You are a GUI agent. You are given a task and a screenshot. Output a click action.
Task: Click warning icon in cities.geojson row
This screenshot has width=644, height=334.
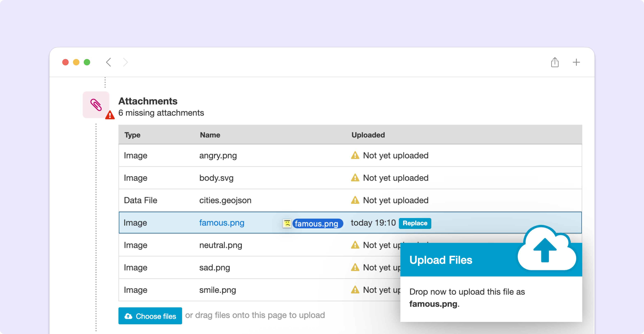click(x=355, y=200)
